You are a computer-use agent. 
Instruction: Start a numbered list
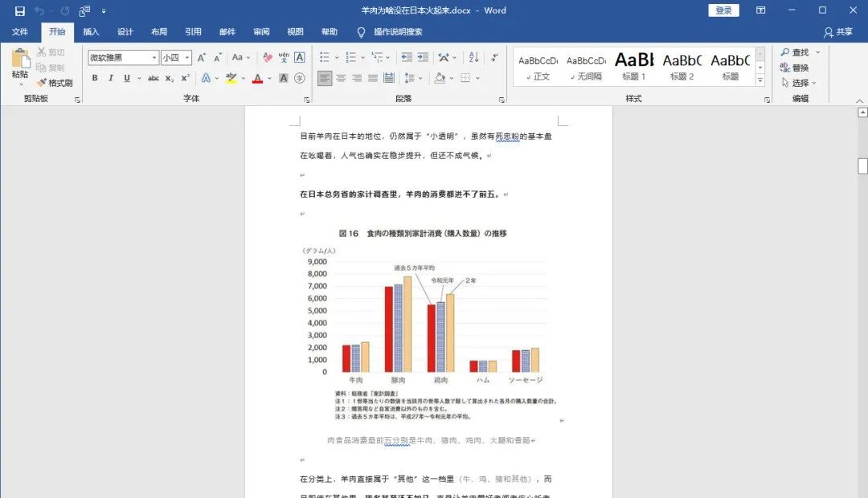point(350,58)
